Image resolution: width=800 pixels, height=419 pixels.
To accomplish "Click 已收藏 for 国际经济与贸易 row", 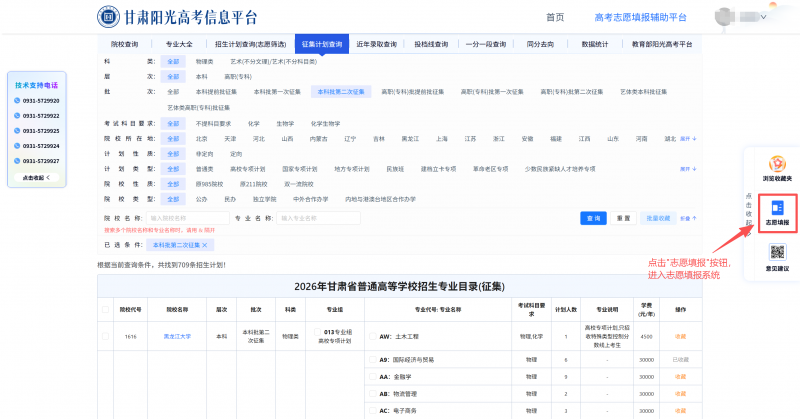I will click(x=681, y=360).
